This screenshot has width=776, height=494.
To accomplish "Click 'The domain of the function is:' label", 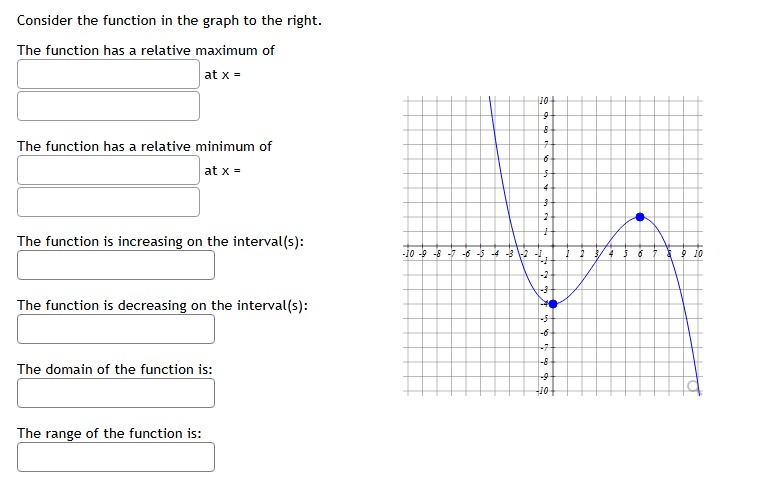I will tap(114, 369).
